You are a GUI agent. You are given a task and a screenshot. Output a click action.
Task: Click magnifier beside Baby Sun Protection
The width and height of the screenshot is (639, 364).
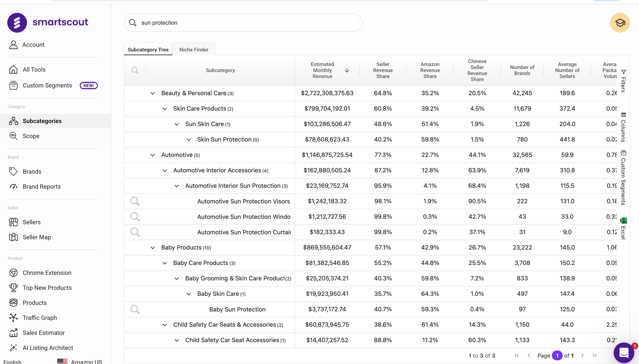click(135, 309)
